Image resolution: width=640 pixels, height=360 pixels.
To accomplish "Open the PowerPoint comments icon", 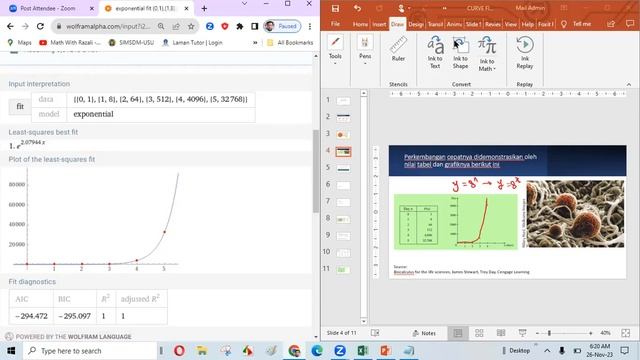I will [x=630, y=24].
